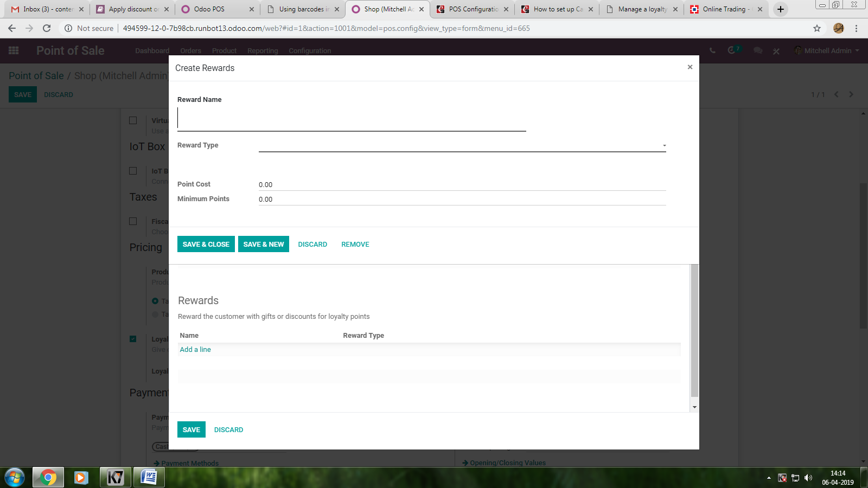Toggle the Loyalty Program checkbox
The height and width of the screenshot is (488, 868).
[x=133, y=339]
